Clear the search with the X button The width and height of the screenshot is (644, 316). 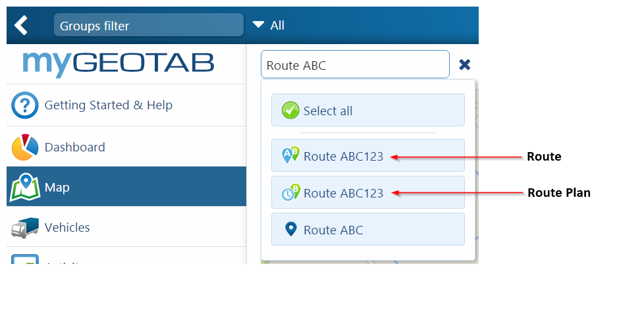click(x=464, y=65)
